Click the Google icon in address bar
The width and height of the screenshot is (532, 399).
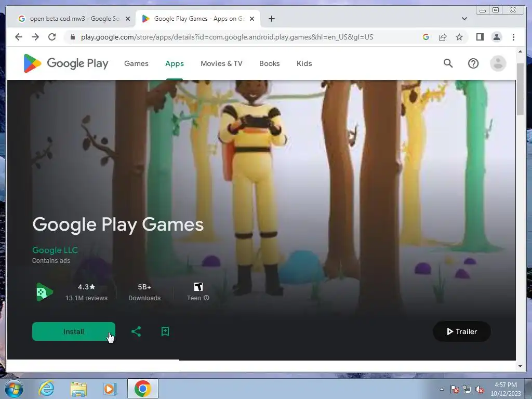426,37
